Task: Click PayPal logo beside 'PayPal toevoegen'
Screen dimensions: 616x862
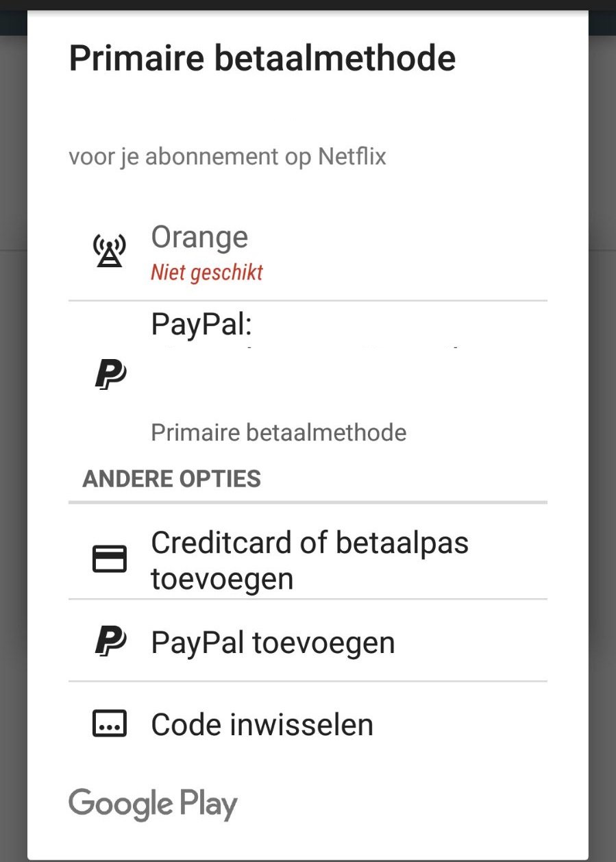Action: (110, 641)
